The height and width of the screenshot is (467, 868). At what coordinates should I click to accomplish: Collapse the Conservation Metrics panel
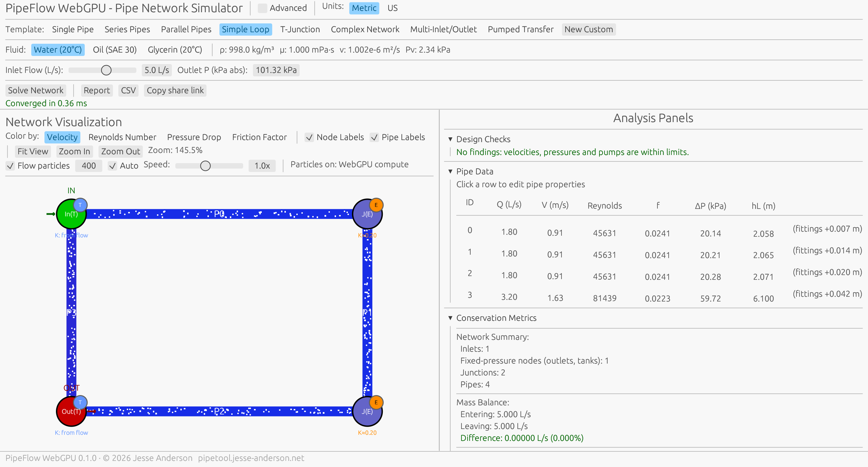496,318
